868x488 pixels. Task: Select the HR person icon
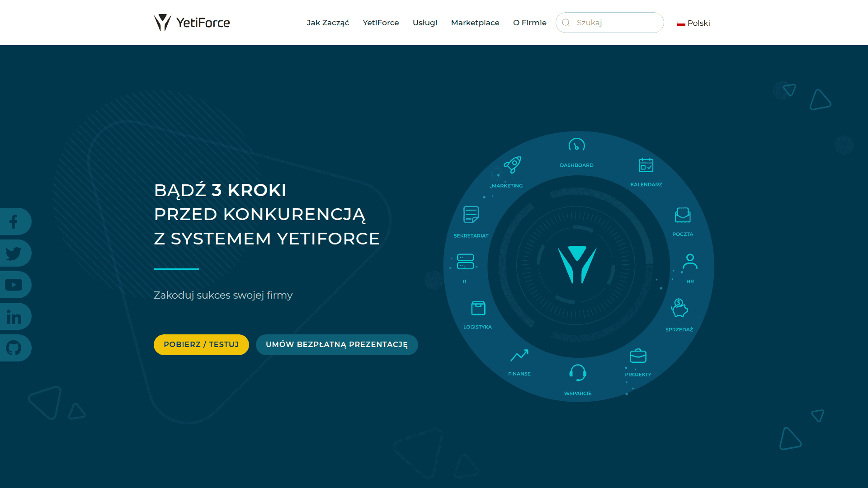tap(690, 262)
